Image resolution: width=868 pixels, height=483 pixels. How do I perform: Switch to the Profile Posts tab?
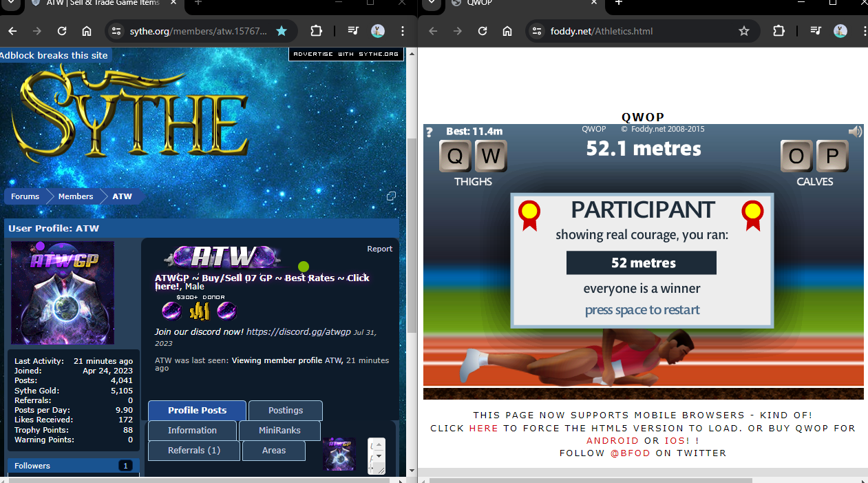197,410
